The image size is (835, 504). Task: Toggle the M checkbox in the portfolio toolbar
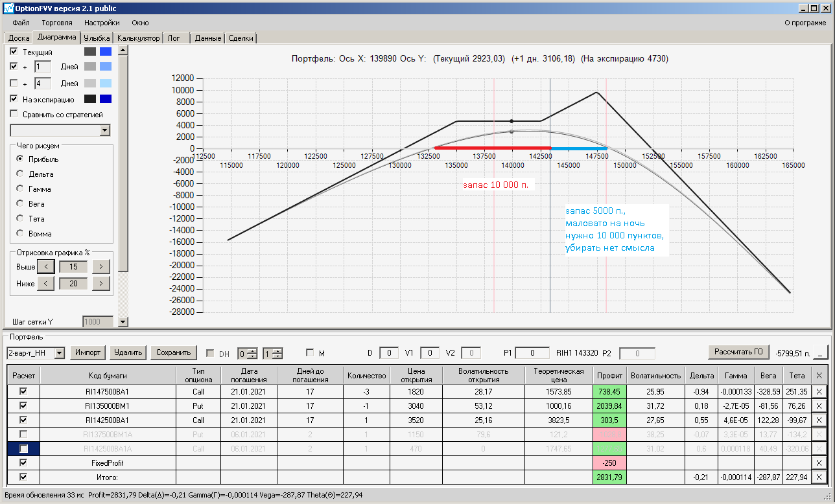(310, 353)
